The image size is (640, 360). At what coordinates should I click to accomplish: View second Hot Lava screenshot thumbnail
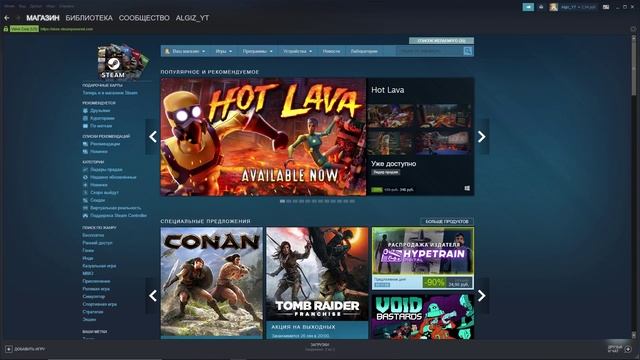[444, 116]
